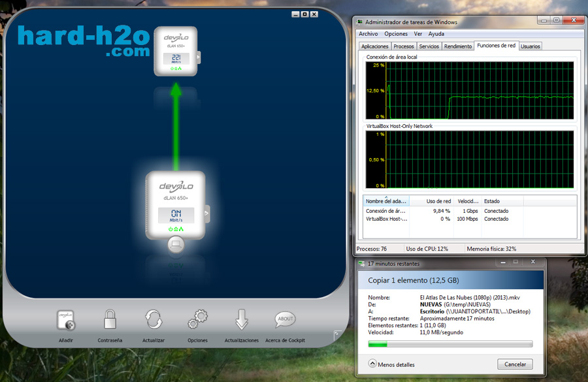Close the file copy dialog
Viewport: 588px width, 382px height.
533,262
